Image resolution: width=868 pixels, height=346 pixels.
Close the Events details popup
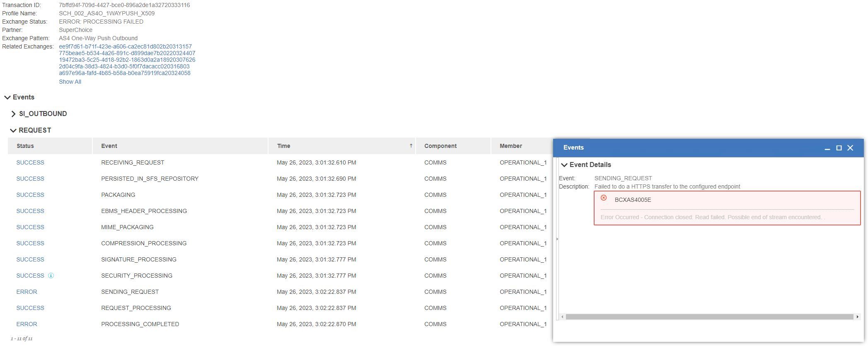850,148
